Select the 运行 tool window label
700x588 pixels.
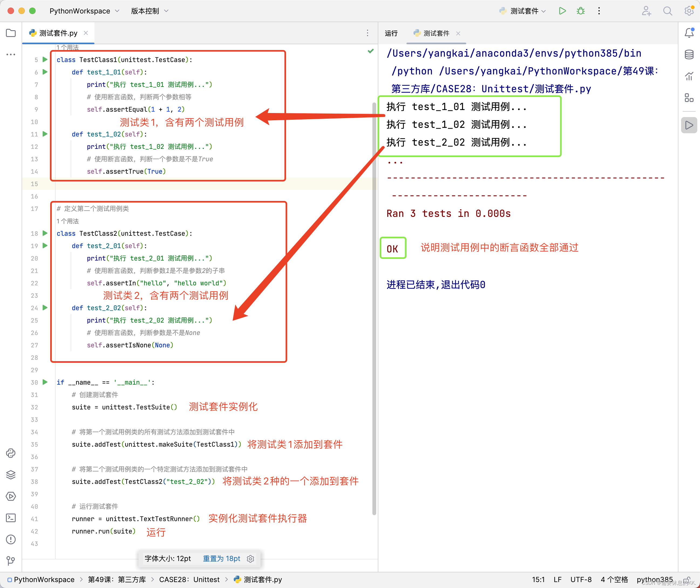tap(391, 33)
